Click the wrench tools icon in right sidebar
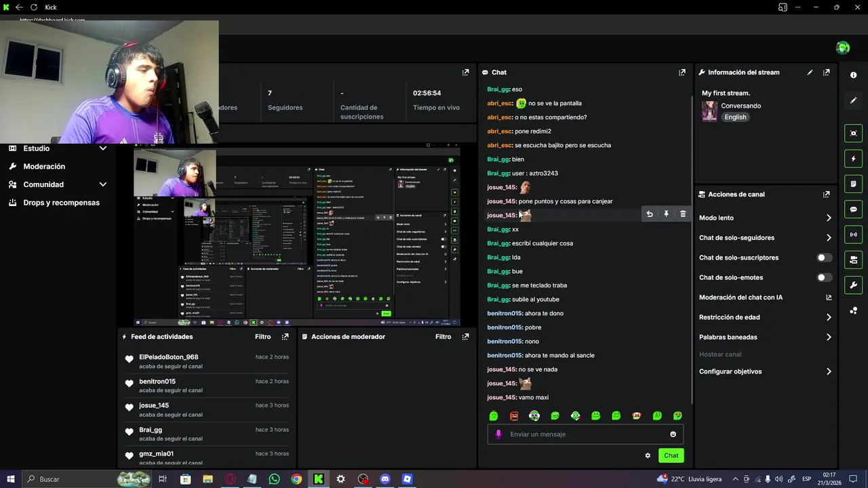 tap(854, 285)
